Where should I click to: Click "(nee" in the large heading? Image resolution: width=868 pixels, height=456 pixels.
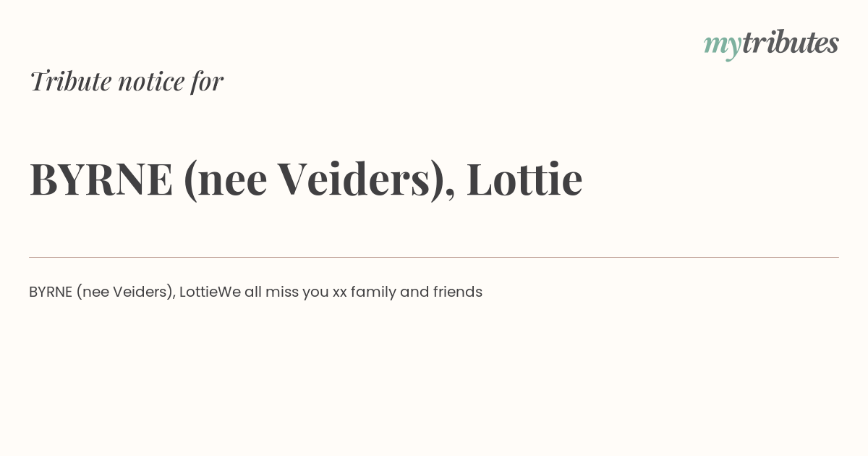(x=226, y=179)
